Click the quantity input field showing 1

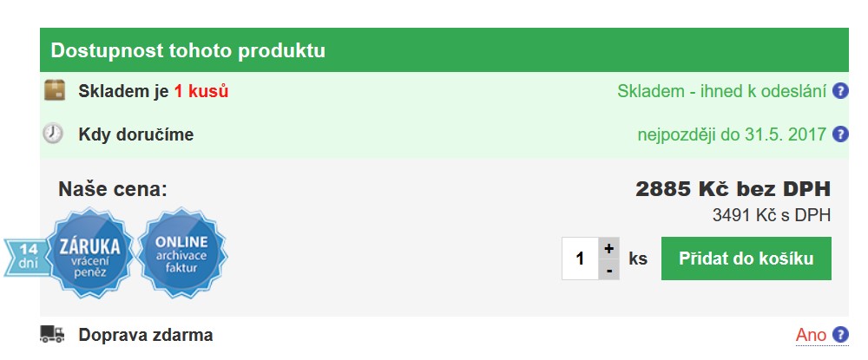(580, 259)
